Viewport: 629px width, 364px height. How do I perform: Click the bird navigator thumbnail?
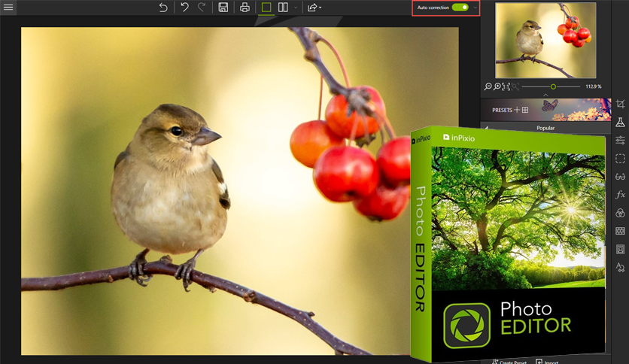pyautogui.click(x=545, y=40)
